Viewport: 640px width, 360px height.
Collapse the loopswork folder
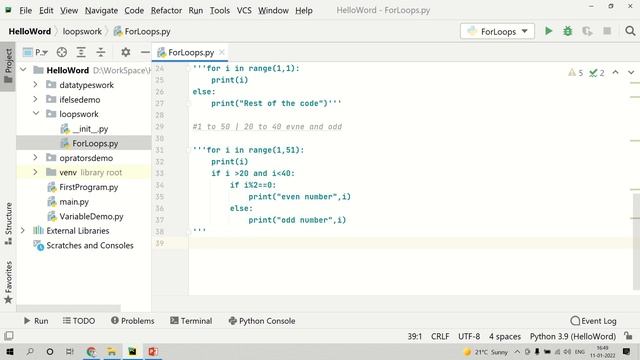[36, 113]
